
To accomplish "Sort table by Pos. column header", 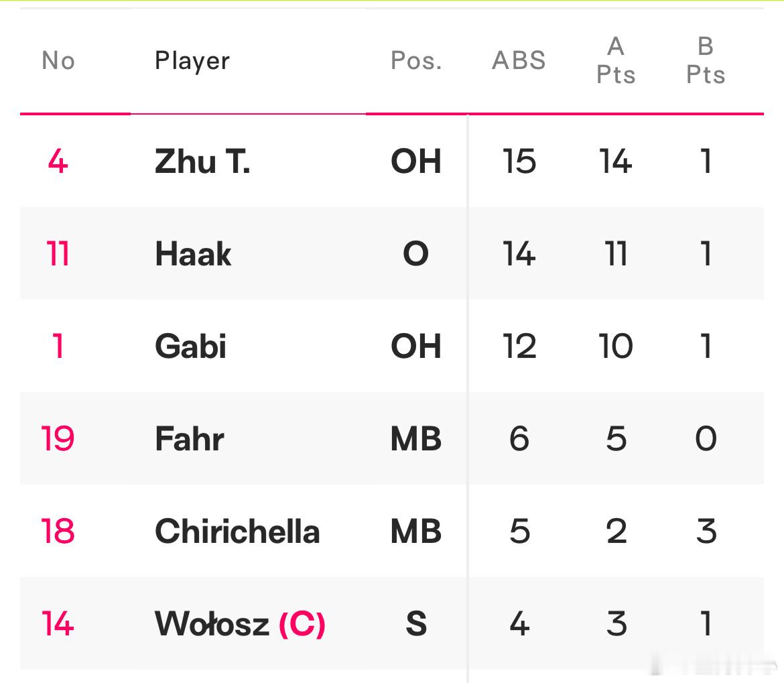I will [x=416, y=60].
